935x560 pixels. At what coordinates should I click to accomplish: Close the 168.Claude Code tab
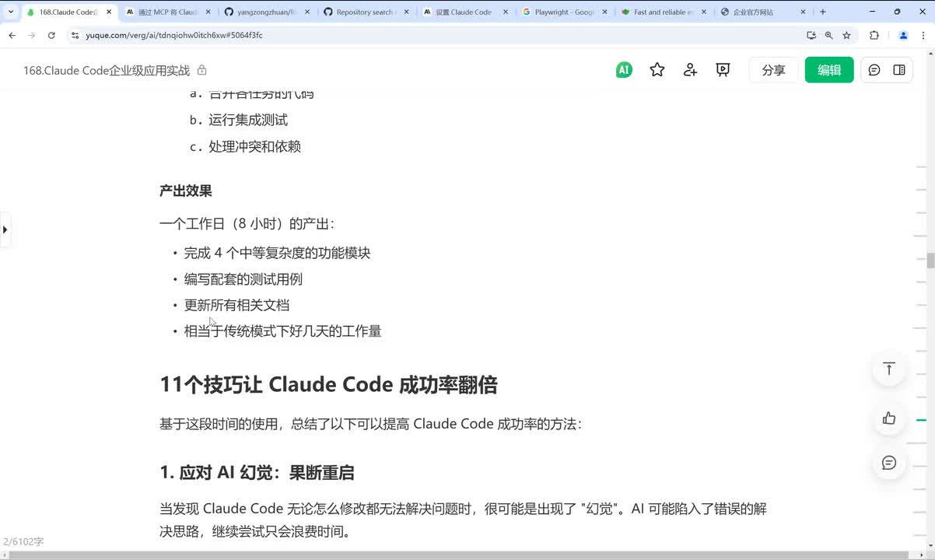(108, 12)
